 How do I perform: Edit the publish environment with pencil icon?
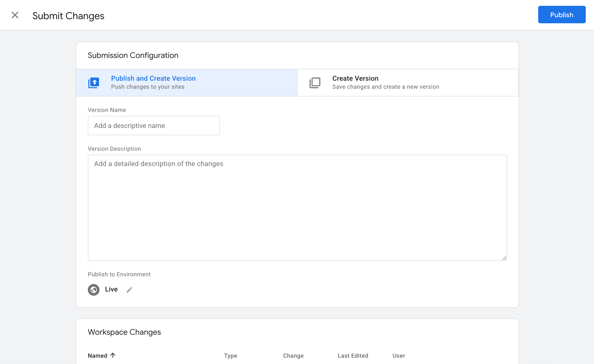tap(129, 290)
